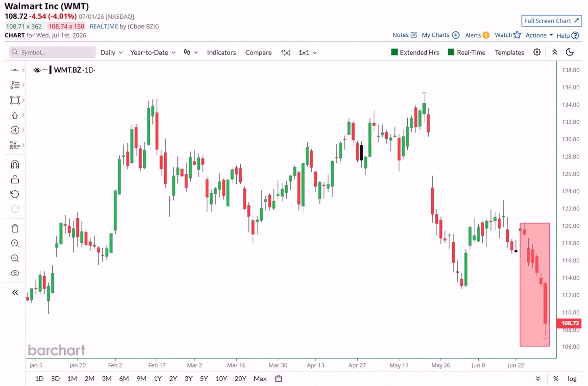Select the Max range
Image resolution: width=588 pixels, height=386 pixels.
(x=260, y=379)
